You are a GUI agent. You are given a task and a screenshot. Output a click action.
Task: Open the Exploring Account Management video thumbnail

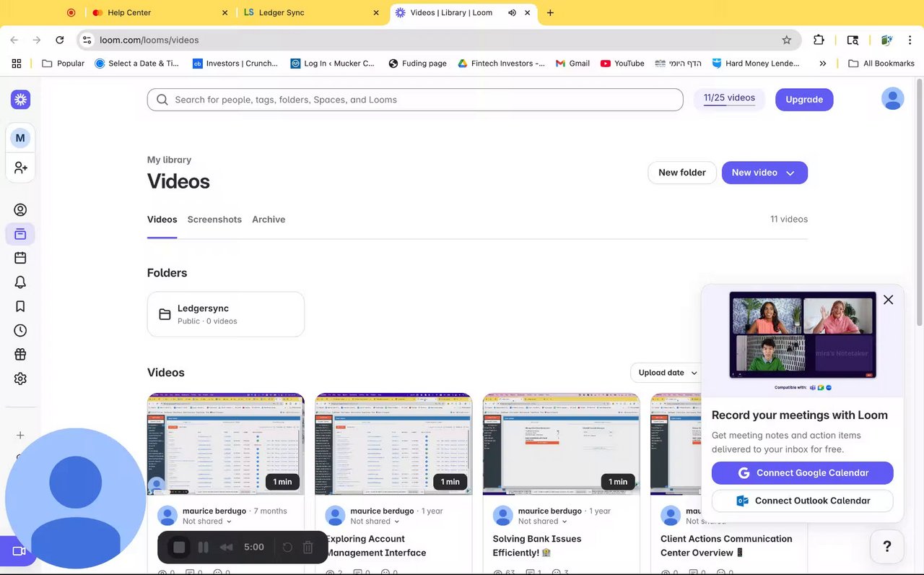(394, 444)
